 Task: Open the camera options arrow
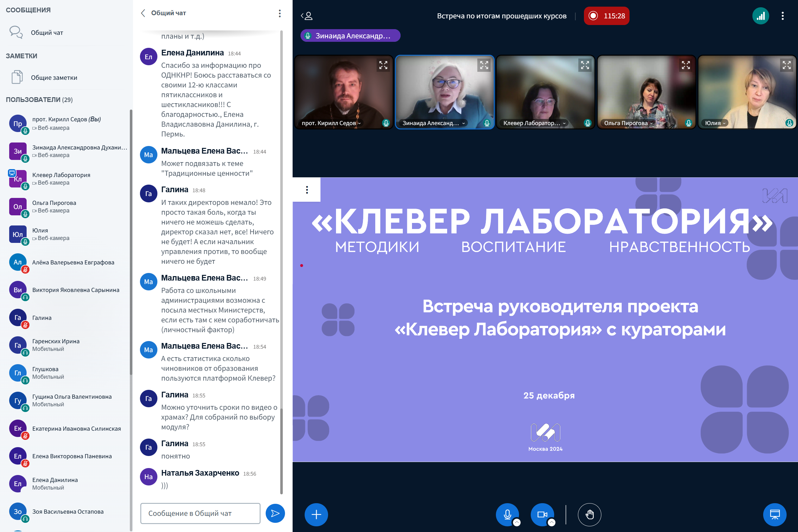pyautogui.click(x=552, y=522)
